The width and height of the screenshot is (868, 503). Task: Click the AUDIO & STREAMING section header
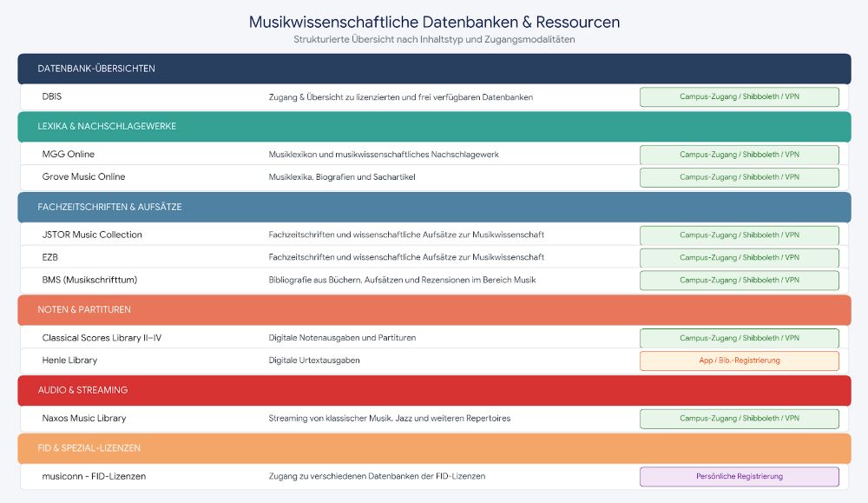click(x=434, y=391)
